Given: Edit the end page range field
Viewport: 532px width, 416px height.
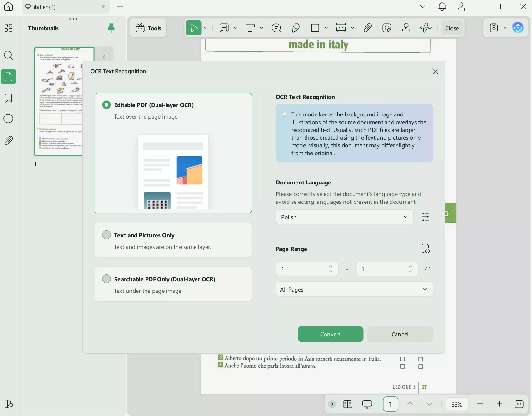Looking at the screenshot, I should [x=387, y=269].
